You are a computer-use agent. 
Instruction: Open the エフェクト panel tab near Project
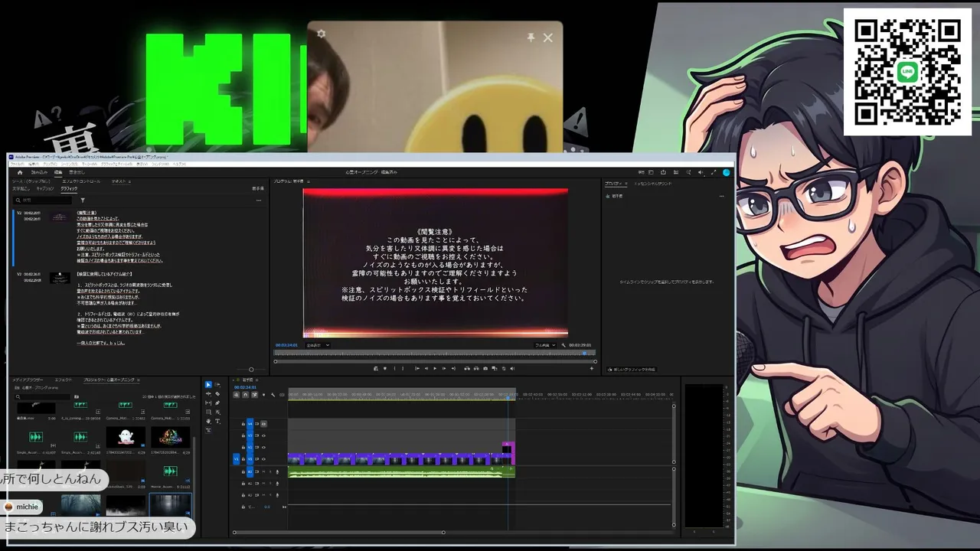[x=64, y=380]
